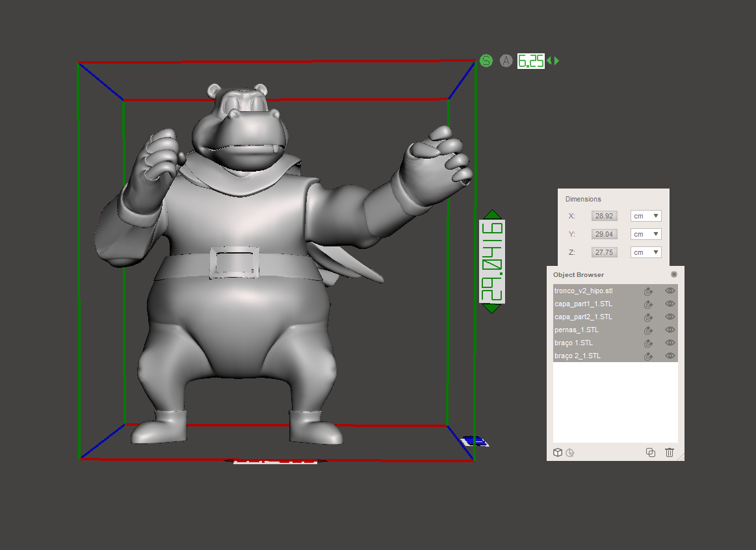Click the edit pencil icon for tronco_v2_hipo.stl
The height and width of the screenshot is (550, 756).
[x=648, y=291]
